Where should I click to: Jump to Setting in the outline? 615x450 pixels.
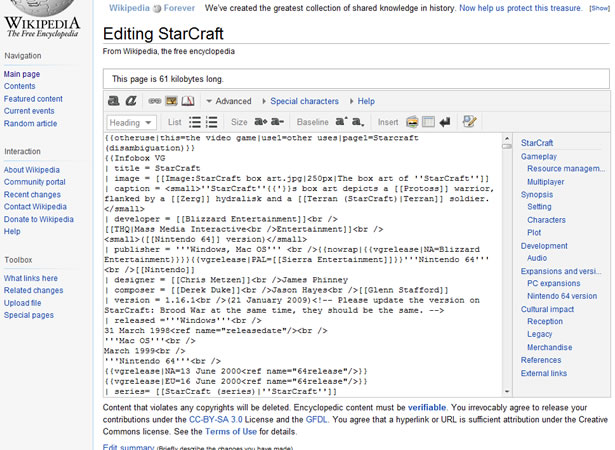tap(539, 207)
